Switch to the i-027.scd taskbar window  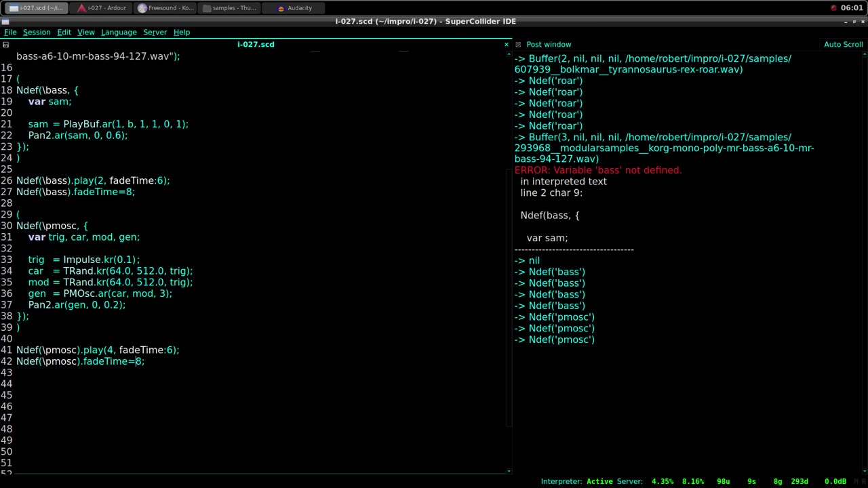pos(37,8)
